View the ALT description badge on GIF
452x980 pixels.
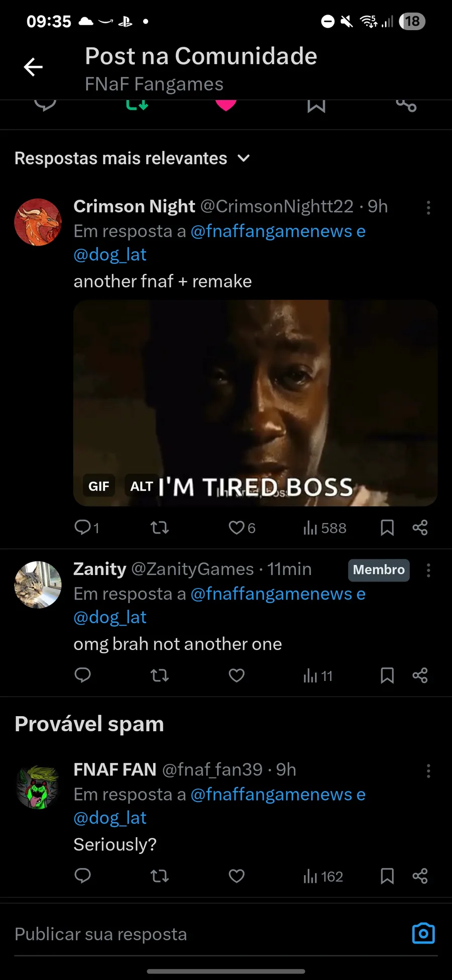(141, 486)
